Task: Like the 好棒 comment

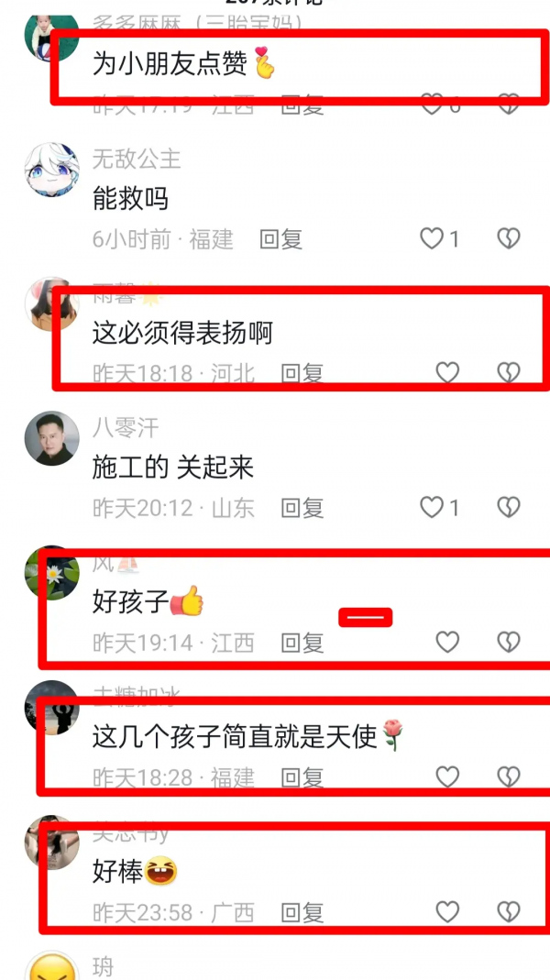Action: (447, 912)
